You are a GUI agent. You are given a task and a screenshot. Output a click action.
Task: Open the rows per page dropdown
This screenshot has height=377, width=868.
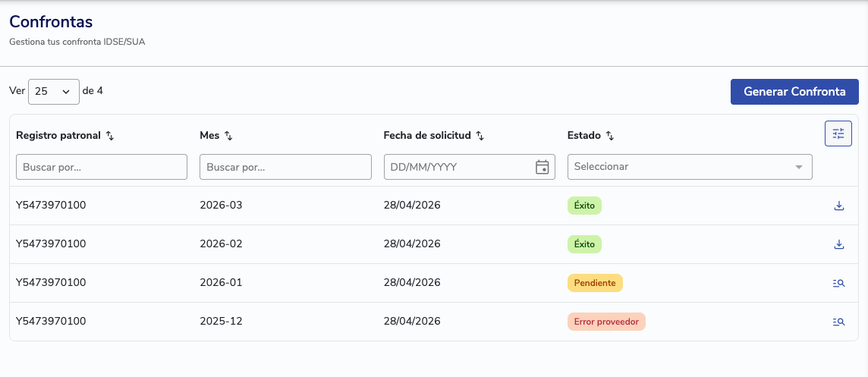point(53,91)
